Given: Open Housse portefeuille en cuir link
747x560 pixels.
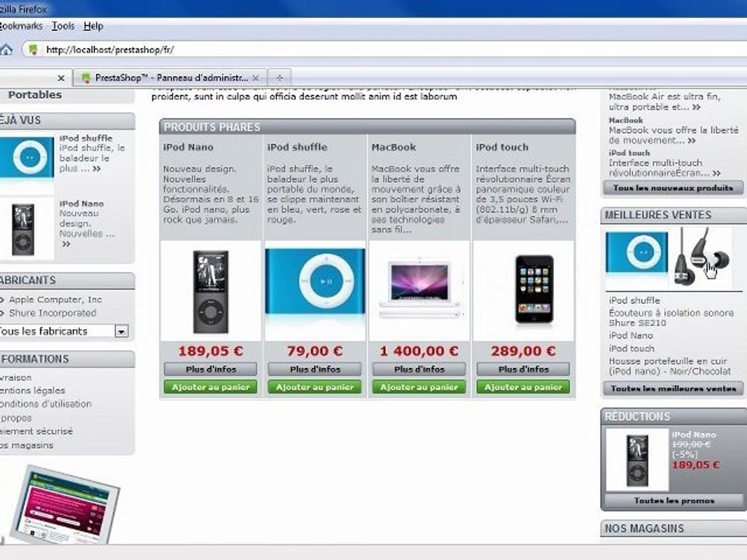Looking at the screenshot, I should [669, 366].
